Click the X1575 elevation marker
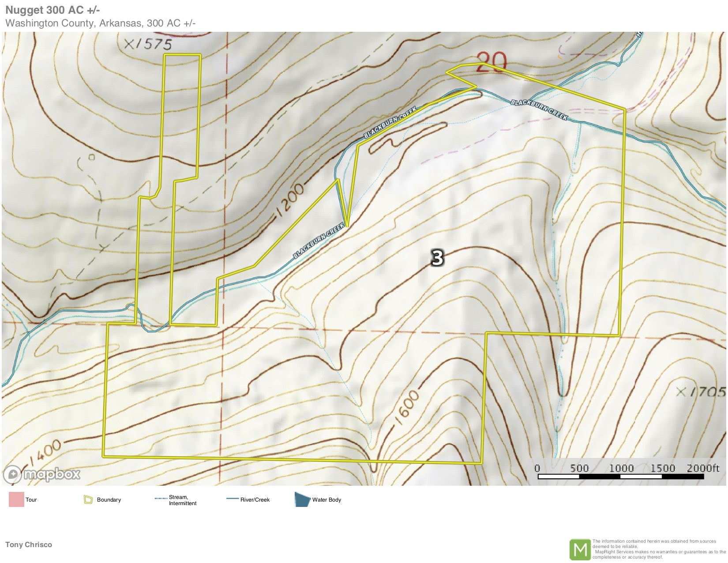This screenshot has height=563, width=728. (x=148, y=44)
